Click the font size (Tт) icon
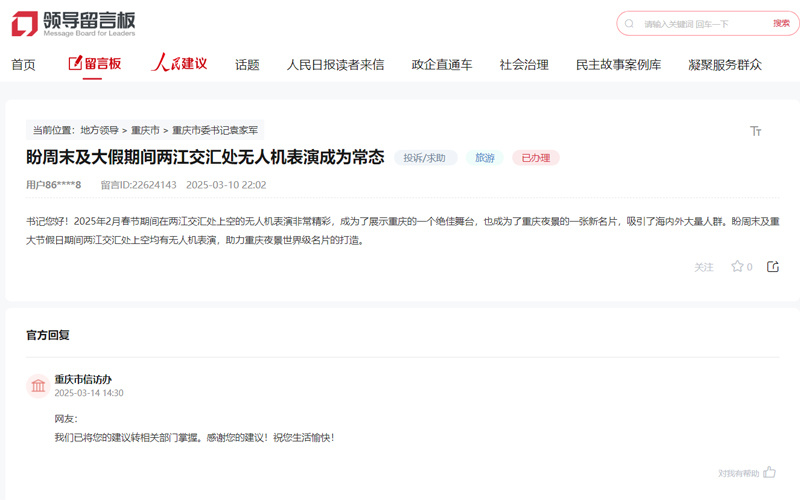The height and width of the screenshot is (500, 800). 756,131
